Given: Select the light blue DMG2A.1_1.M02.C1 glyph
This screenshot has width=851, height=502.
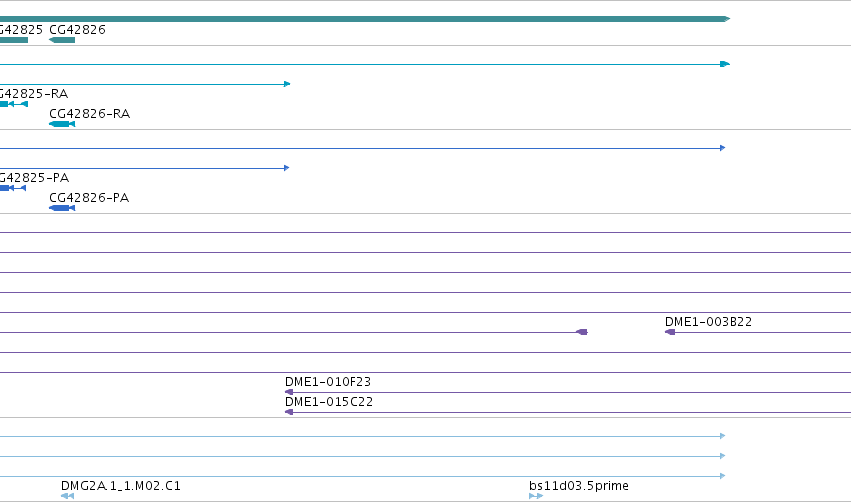Looking at the screenshot, I should 67,495.
